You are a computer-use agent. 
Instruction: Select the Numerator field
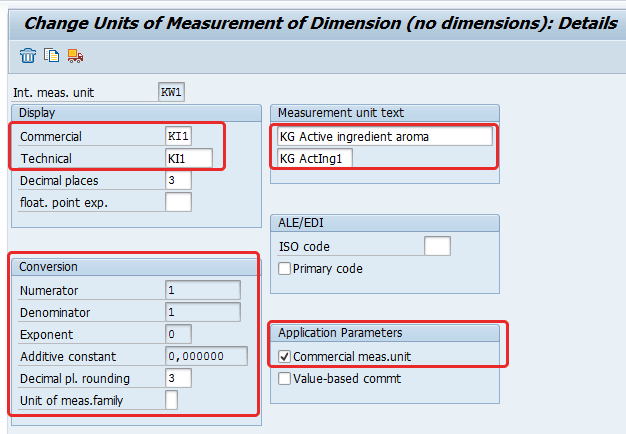click(x=203, y=290)
